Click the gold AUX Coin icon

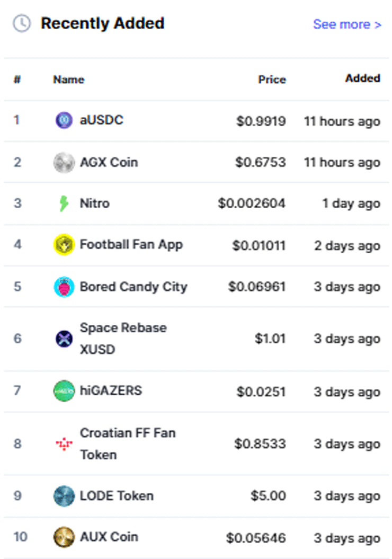tap(64, 537)
